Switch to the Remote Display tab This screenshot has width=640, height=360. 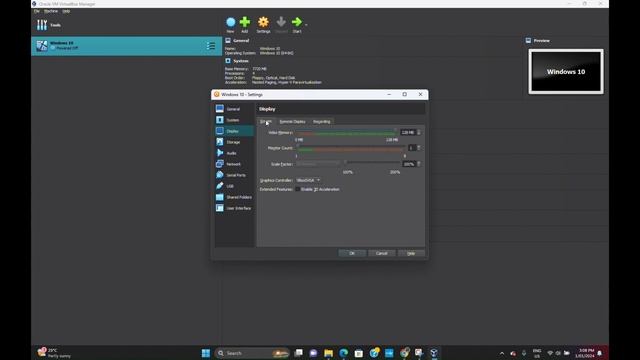[x=292, y=122]
